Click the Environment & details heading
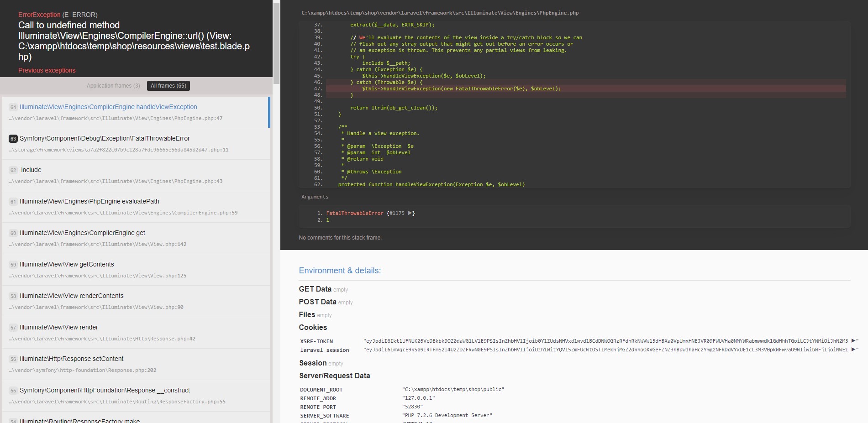 [340, 271]
